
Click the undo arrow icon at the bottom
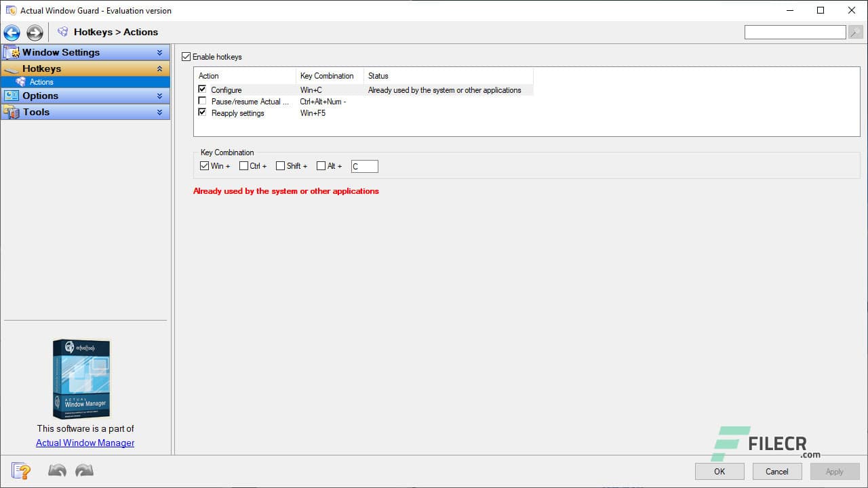click(57, 470)
